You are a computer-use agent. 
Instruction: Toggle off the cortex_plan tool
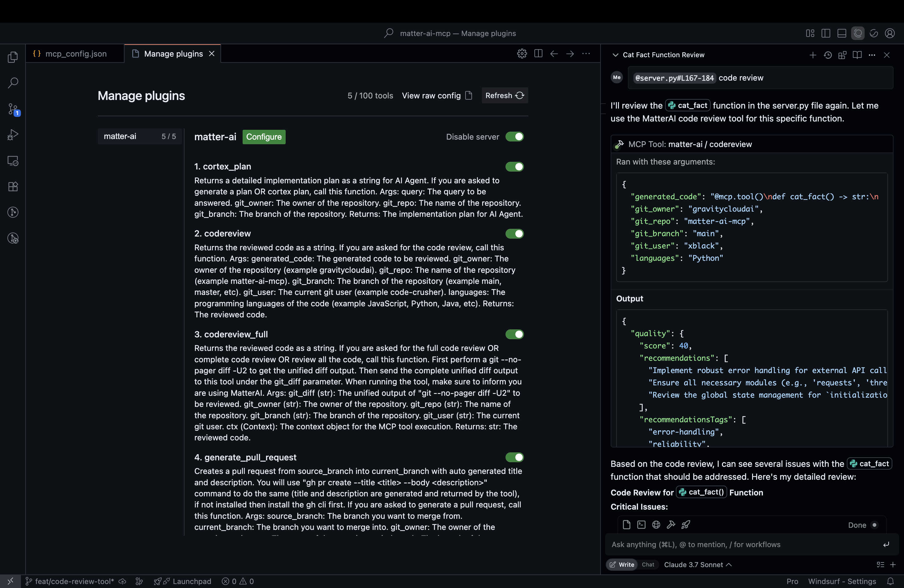(514, 167)
